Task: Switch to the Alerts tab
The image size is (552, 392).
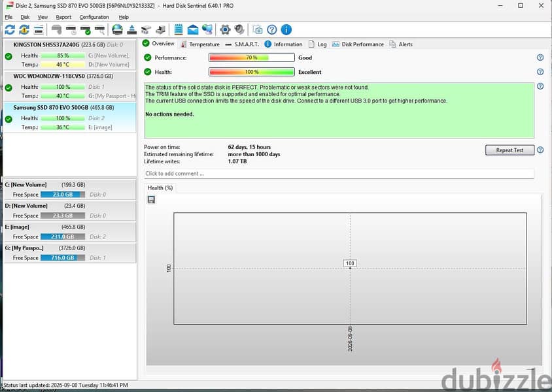Action: (401, 44)
